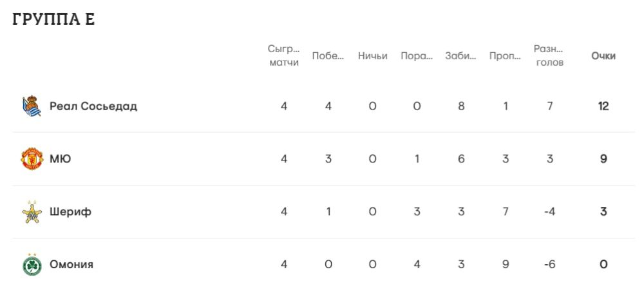Click the truncated Побе… column header
The width and height of the screenshot is (644, 299).
(x=328, y=56)
